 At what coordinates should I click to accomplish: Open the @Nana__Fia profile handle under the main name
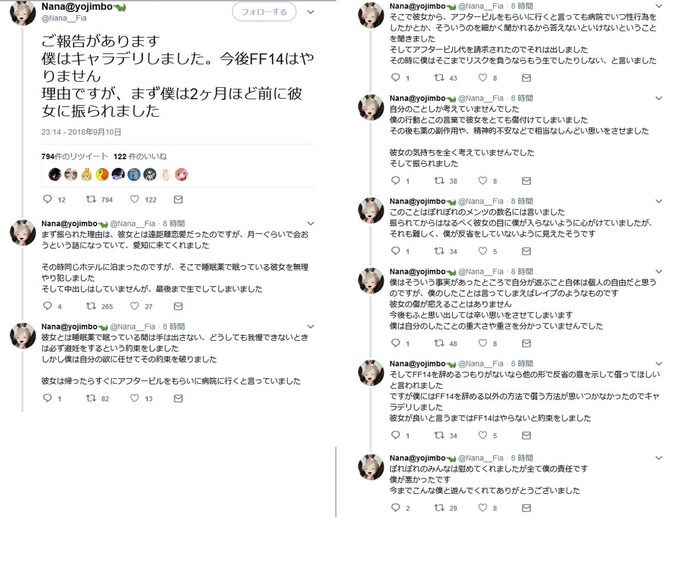click(64, 18)
